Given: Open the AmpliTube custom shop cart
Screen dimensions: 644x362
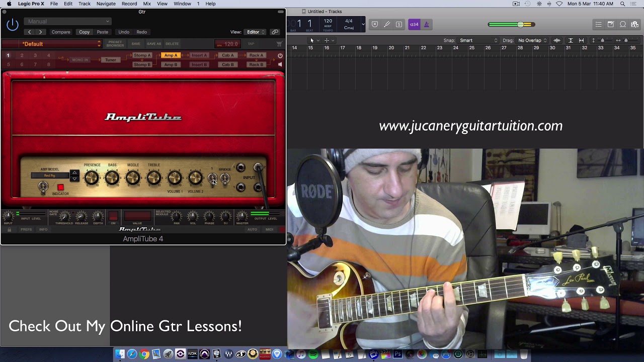Looking at the screenshot, I should (279, 44).
